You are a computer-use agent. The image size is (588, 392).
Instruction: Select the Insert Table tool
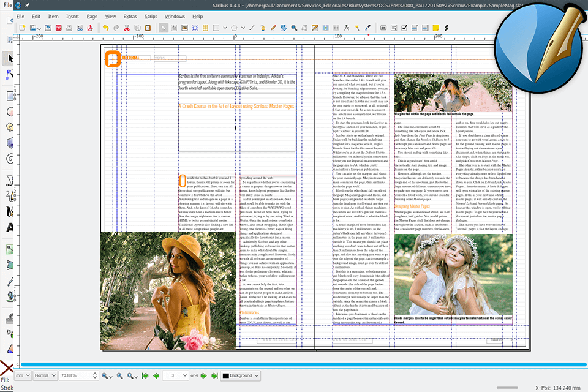pyautogui.click(x=205, y=28)
